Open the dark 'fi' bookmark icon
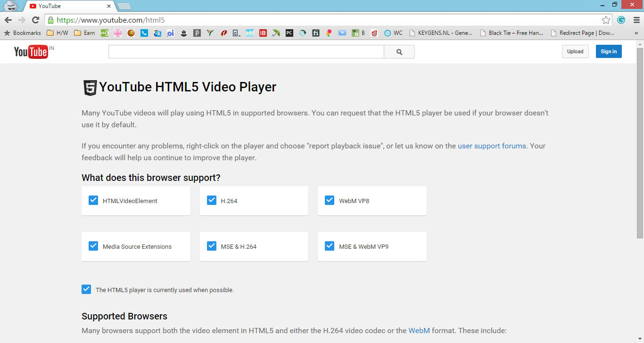The width and height of the screenshot is (644, 343). point(316,33)
